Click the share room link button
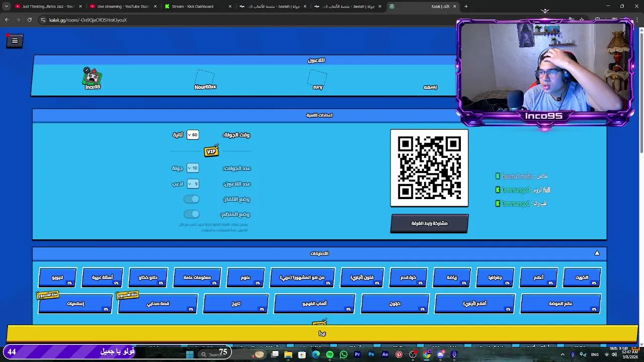 [429, 223]
